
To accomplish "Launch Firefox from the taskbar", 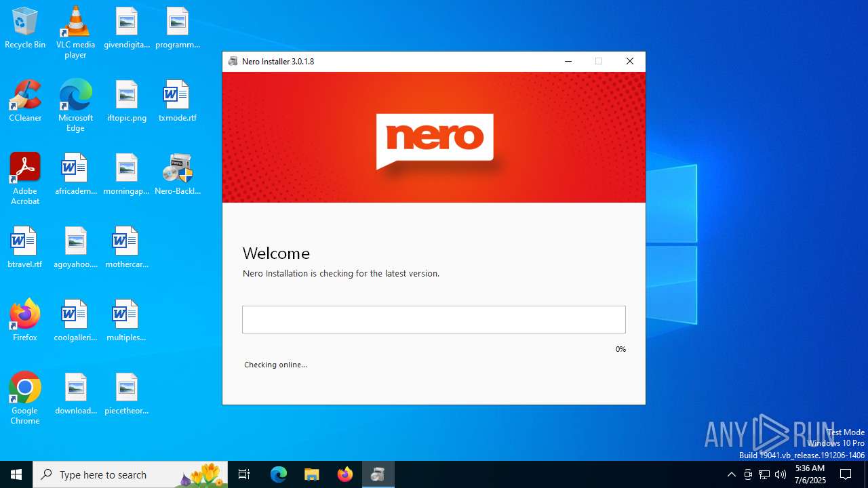I will click(345, 474).
